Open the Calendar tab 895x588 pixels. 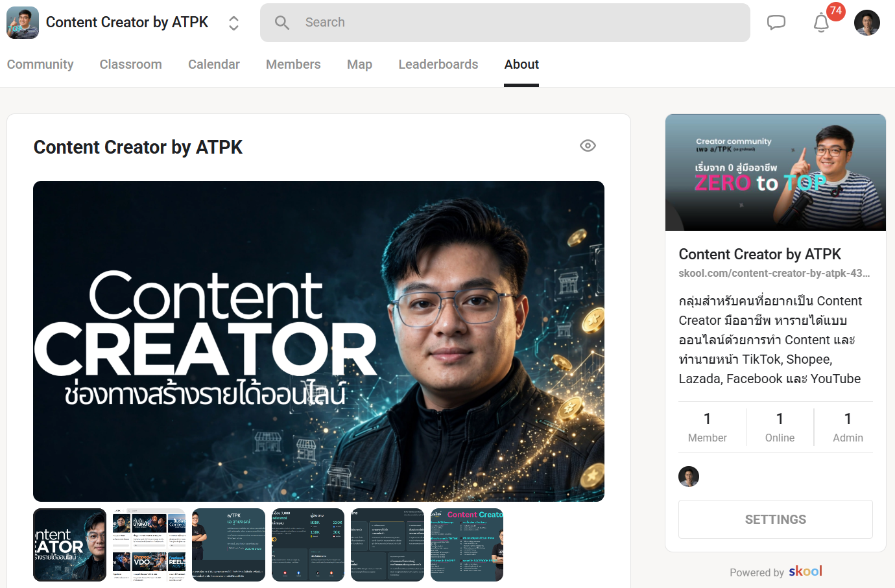tap(214, 64)
